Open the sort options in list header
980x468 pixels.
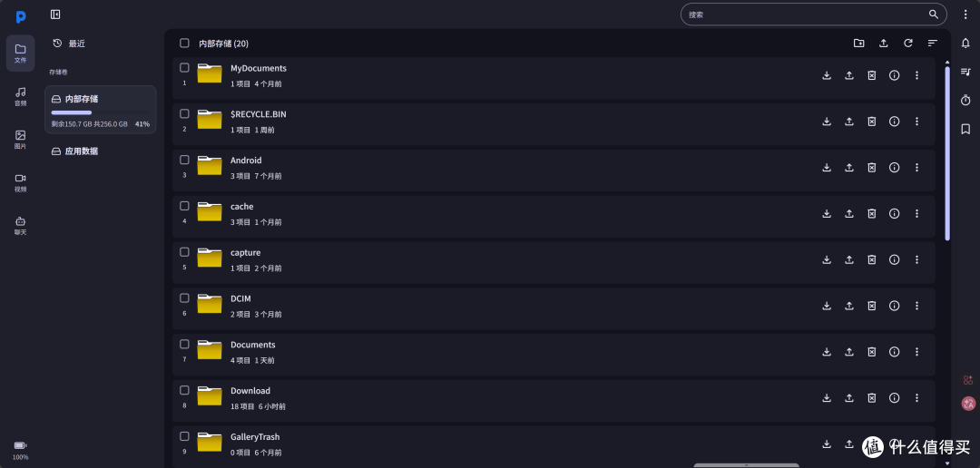point(933,44)
